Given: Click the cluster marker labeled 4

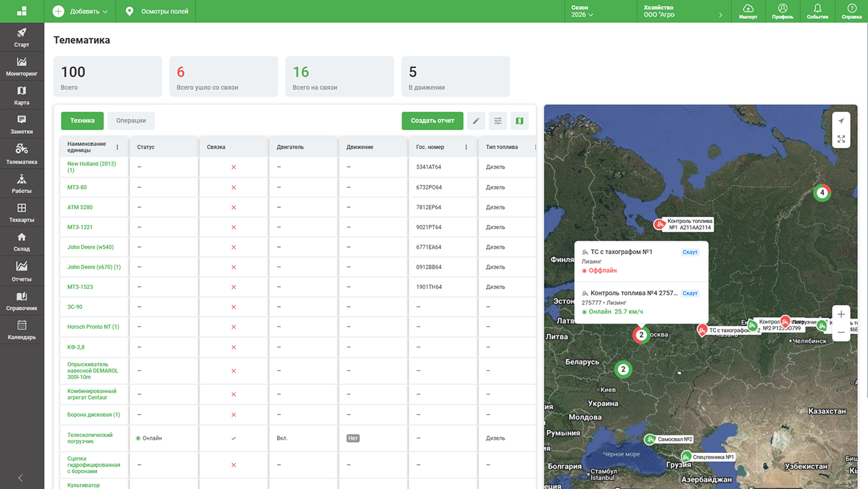Looking at the screenshot, I should (822, 192).
